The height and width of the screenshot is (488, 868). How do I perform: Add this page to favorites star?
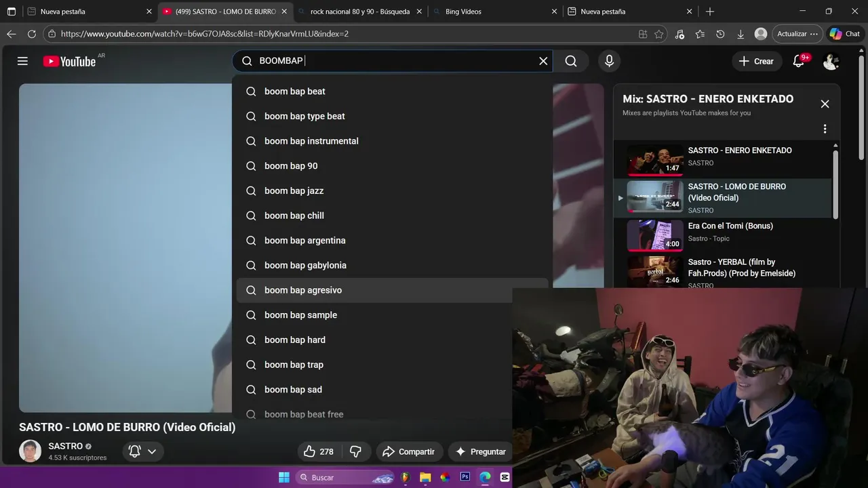658,34
